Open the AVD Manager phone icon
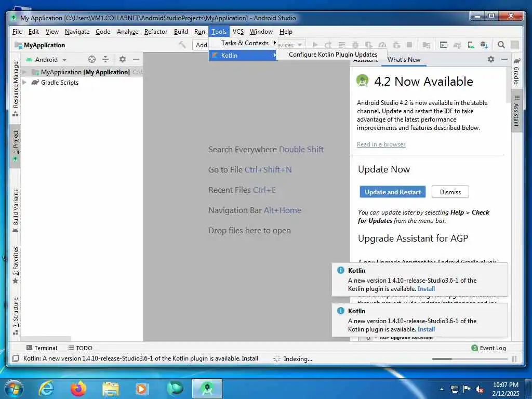 tap(471, 45)
